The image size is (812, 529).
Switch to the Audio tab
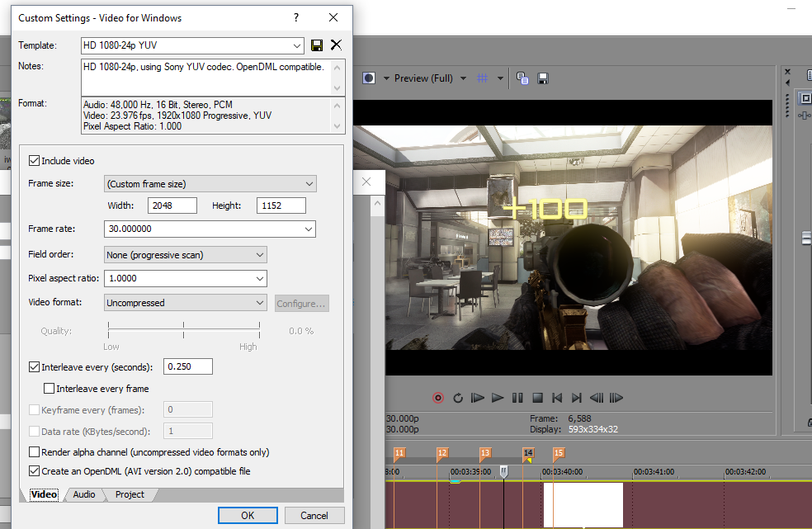click(84, 494)
